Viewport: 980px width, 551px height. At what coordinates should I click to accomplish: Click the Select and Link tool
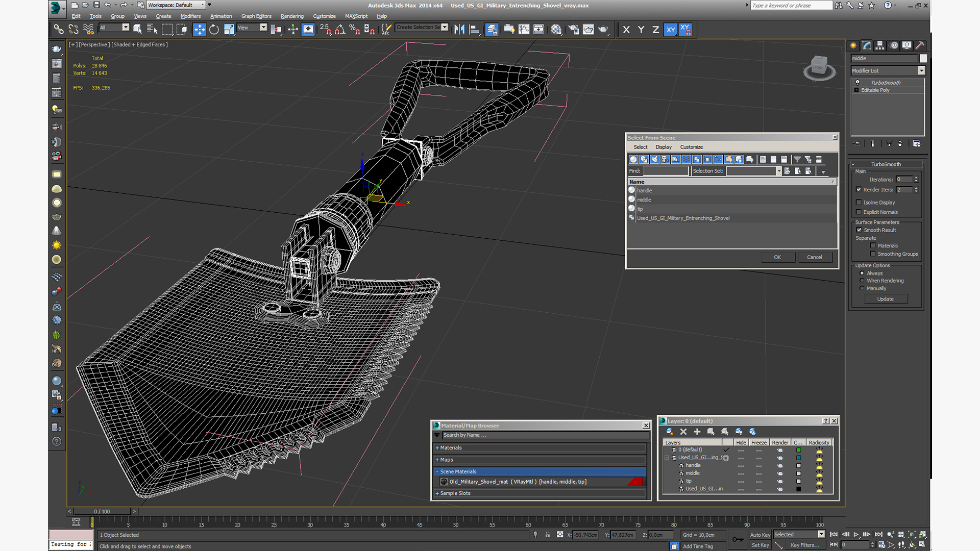pyautogui.click(x=59, y=30)
